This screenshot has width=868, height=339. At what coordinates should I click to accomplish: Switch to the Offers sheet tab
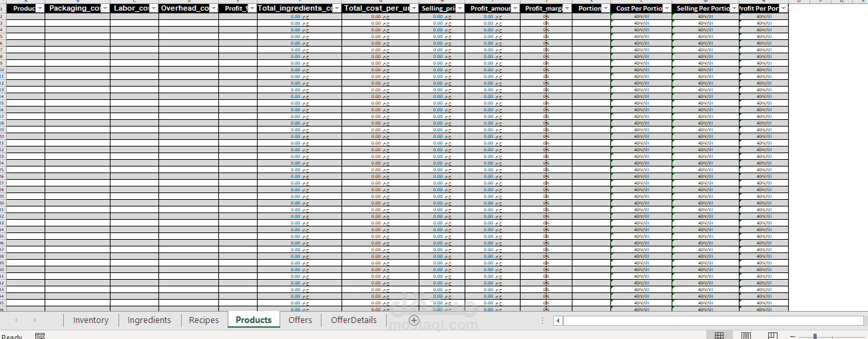pyautogui.click(x=300, y=320)
